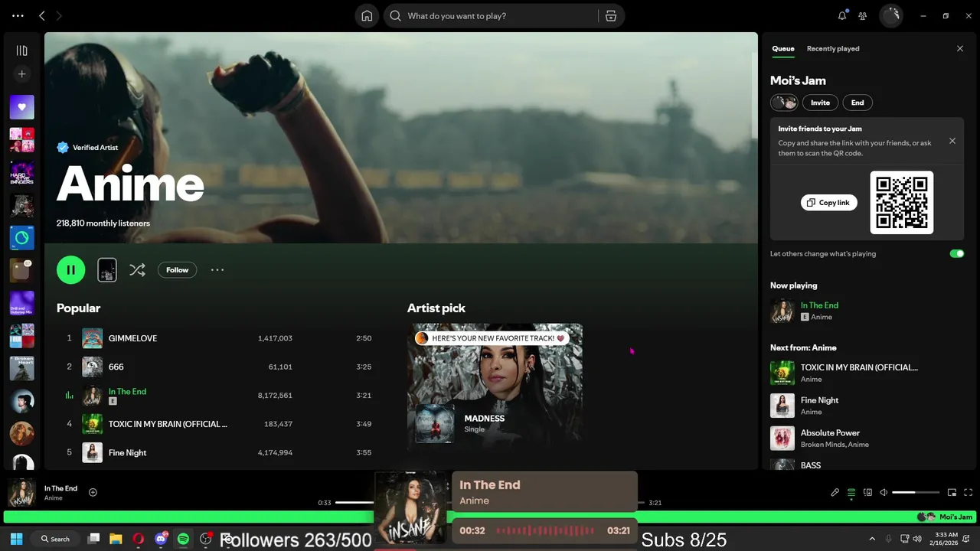Open the MADNESS single artist pick
The height and width of the screenshot is (551, 980).
495,384
